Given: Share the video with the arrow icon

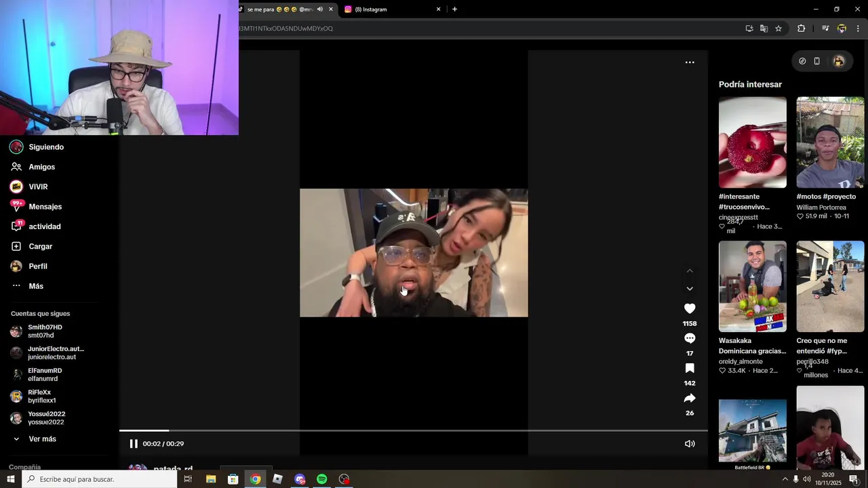Looking at the screenshot, I should point(690,398).
